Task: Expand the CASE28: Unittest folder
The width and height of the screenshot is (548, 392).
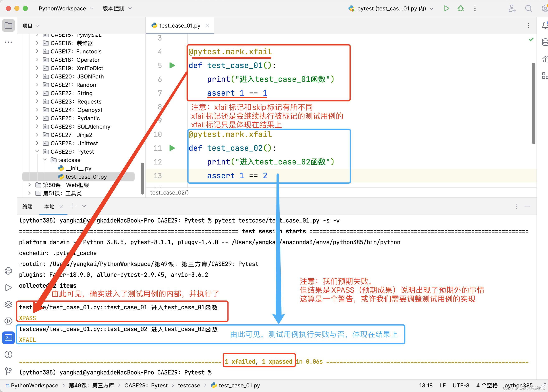Action: coord(37,143)
